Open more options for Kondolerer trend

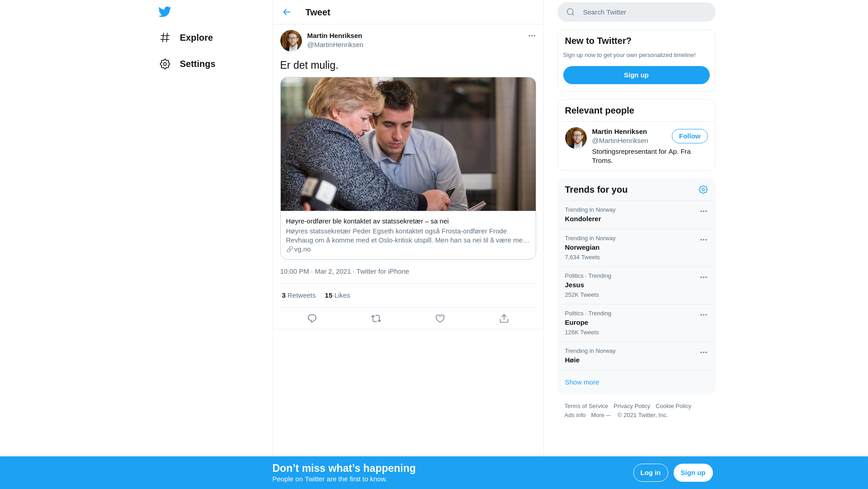pyautogui.click(x=703, y=211)
